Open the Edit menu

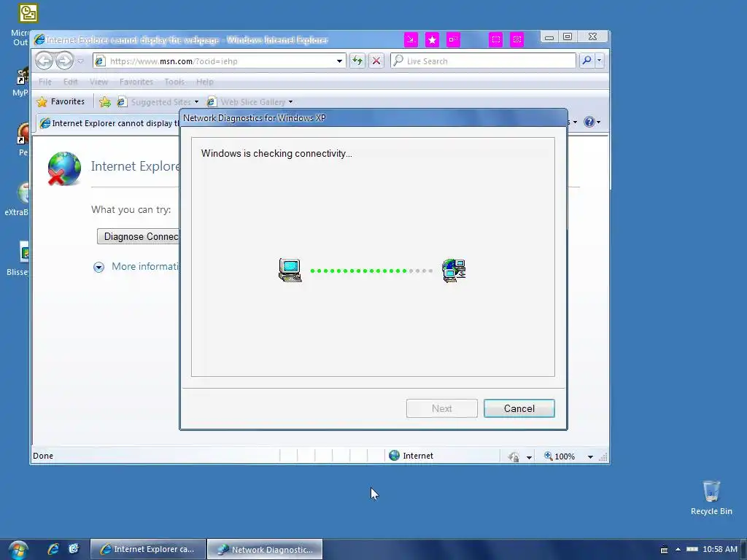pos(71,82)
